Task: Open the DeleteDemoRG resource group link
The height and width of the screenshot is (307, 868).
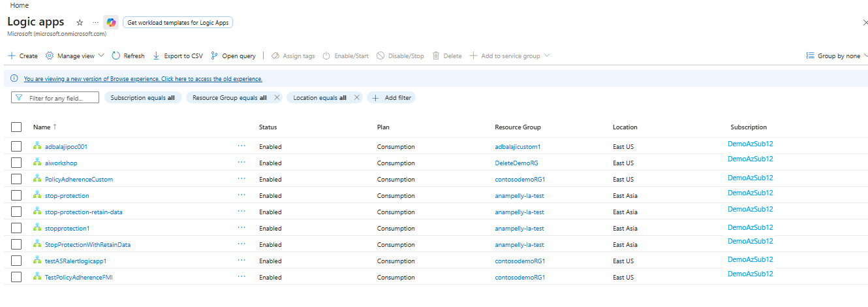Action: (x=516, y=163)
